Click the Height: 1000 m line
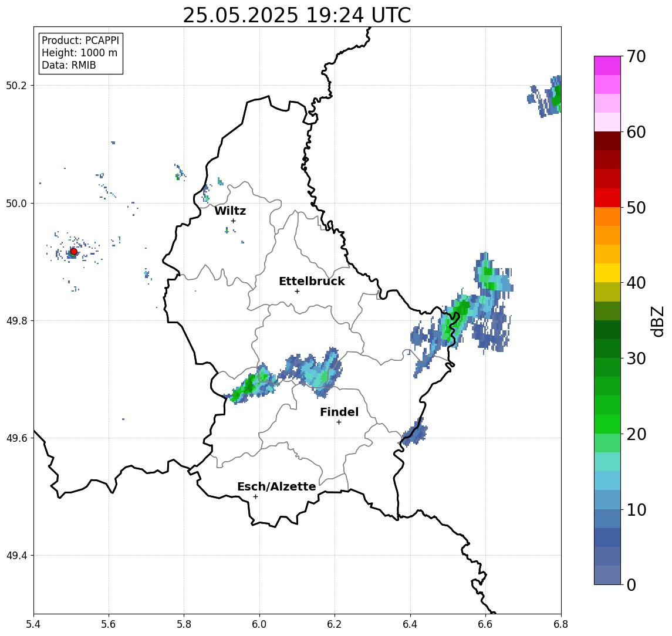 (79, 53)
